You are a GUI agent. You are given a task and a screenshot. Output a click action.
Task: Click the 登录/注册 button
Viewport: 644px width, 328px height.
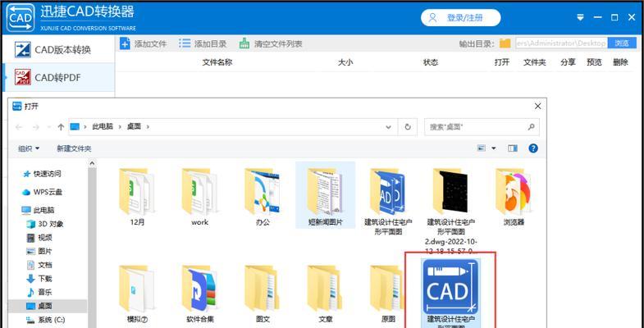pos(460,18)
